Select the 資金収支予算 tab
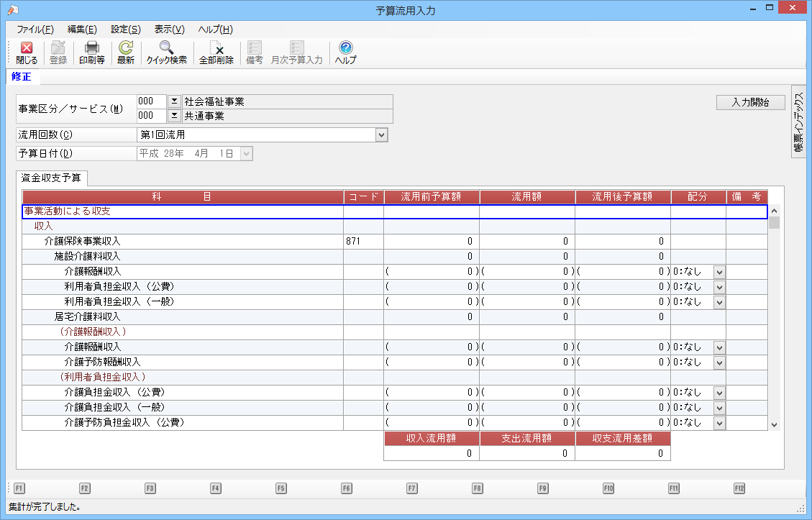 pyautogui.click(x=52, y=178)
